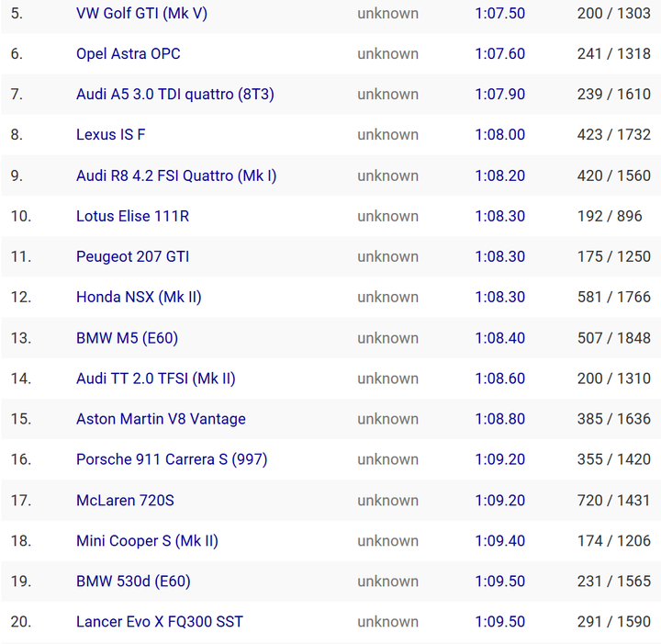Select power/weight value 231 / 1565

pyautogui.click(x=614, y=582)
